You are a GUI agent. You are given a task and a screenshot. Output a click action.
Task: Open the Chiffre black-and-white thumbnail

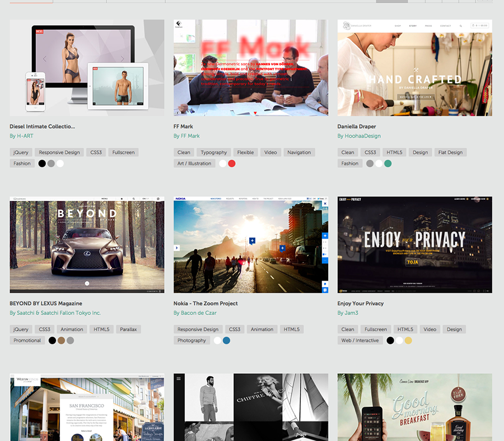click(x=251, y=407)
